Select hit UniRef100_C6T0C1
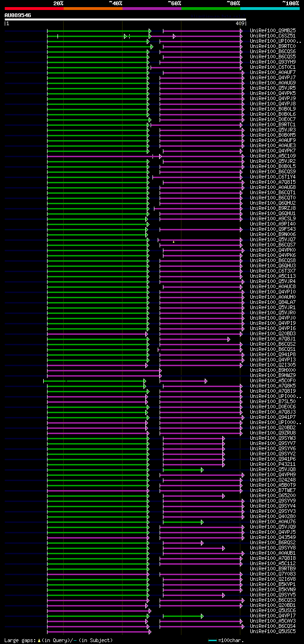Viewport: 304px width, 644px height. pos(273,67)
